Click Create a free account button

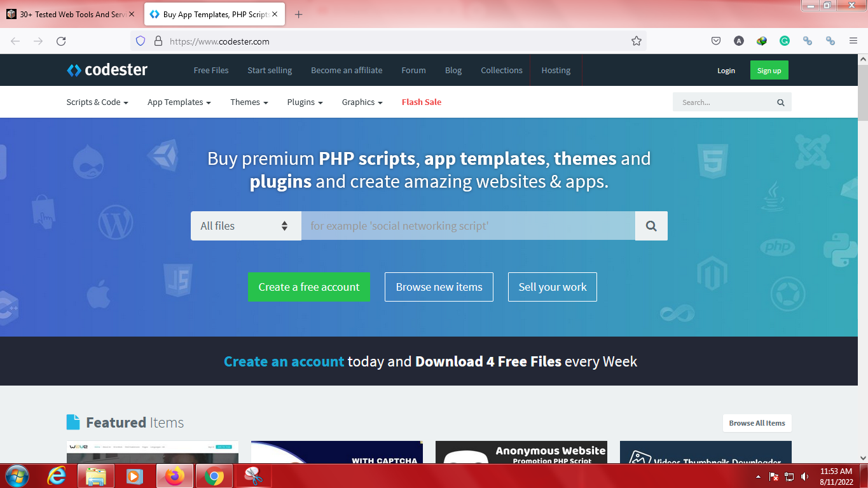click(x=309, y=287)
